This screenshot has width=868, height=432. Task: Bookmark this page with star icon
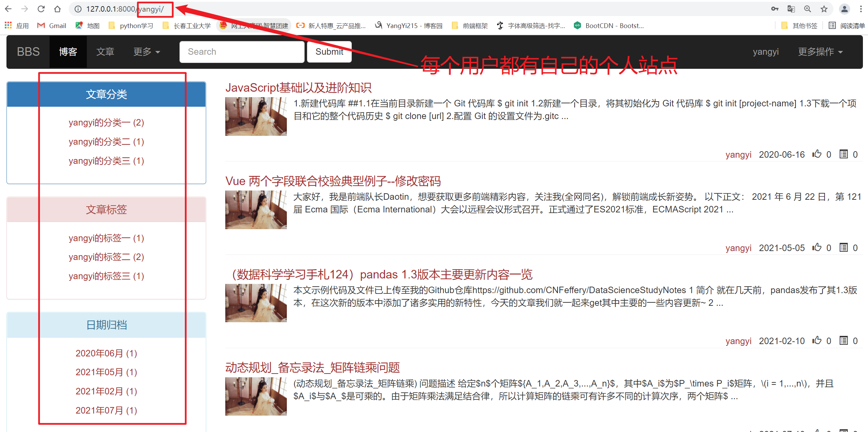[x=824, y=9]
